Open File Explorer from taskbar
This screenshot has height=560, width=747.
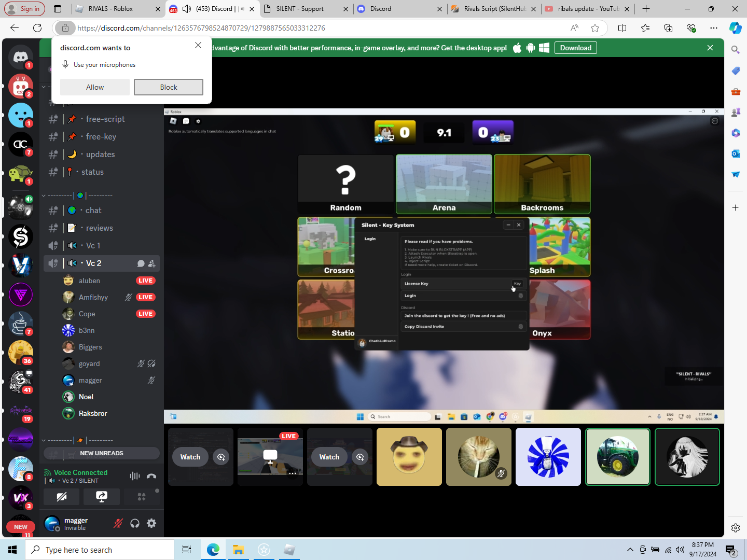(239, 550)
